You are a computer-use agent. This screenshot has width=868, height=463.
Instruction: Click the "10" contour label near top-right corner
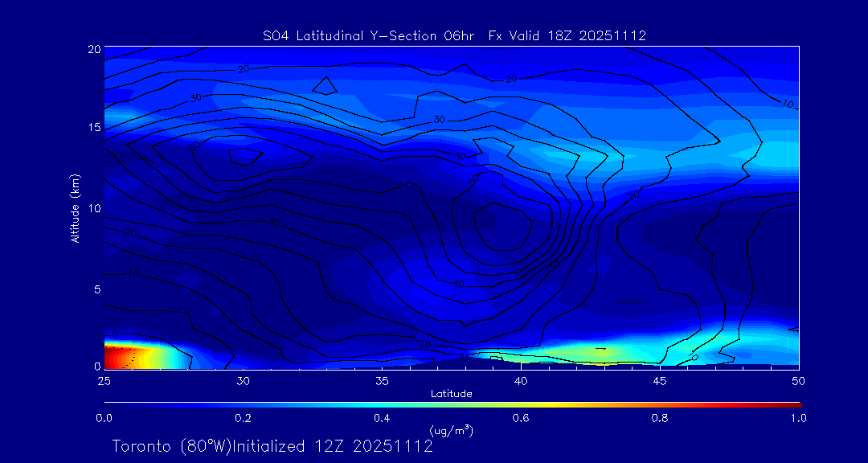[x=787, y=104]
